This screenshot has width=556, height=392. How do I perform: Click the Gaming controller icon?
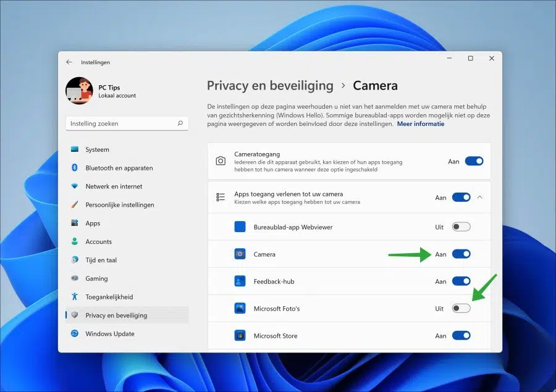click(x=75, y=278)
